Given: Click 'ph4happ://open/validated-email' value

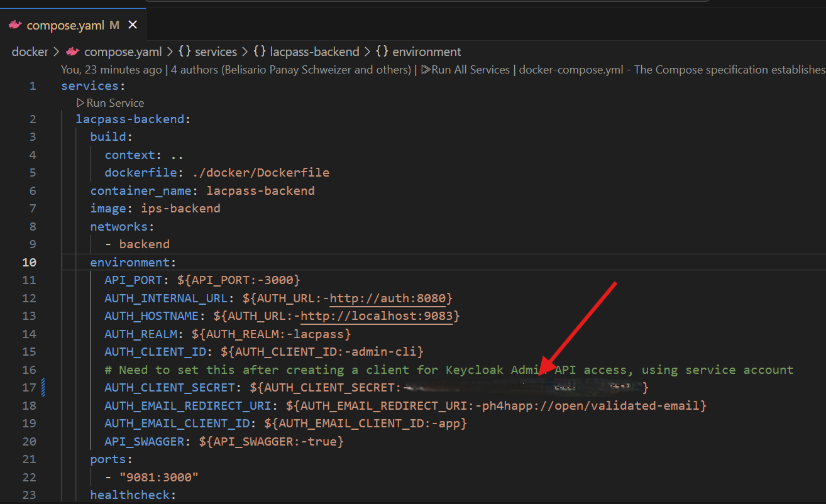Looking at the screenshot, I should [x=591, y=405].
